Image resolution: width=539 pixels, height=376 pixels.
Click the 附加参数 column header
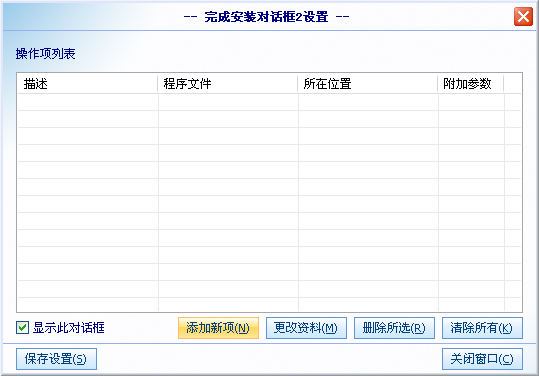(x=471, y=84)
